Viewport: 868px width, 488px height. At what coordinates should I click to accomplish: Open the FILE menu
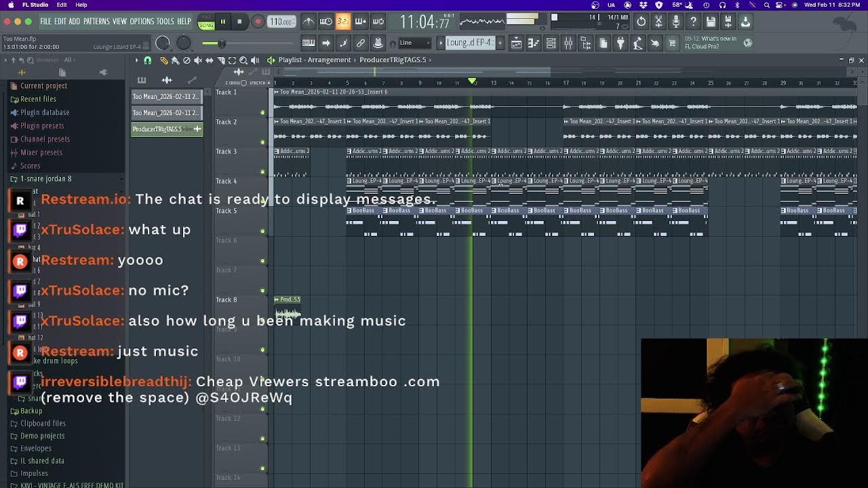coord(45,22)
